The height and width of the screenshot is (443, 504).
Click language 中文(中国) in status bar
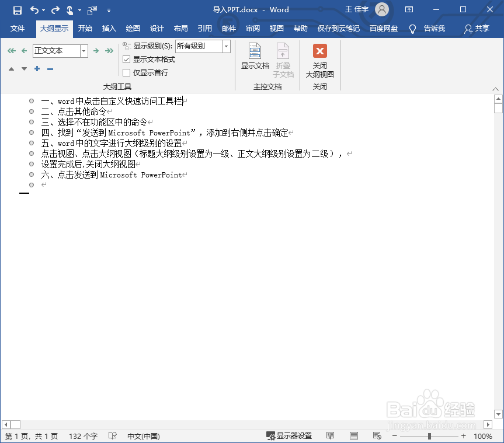click(x=143, y=436)
